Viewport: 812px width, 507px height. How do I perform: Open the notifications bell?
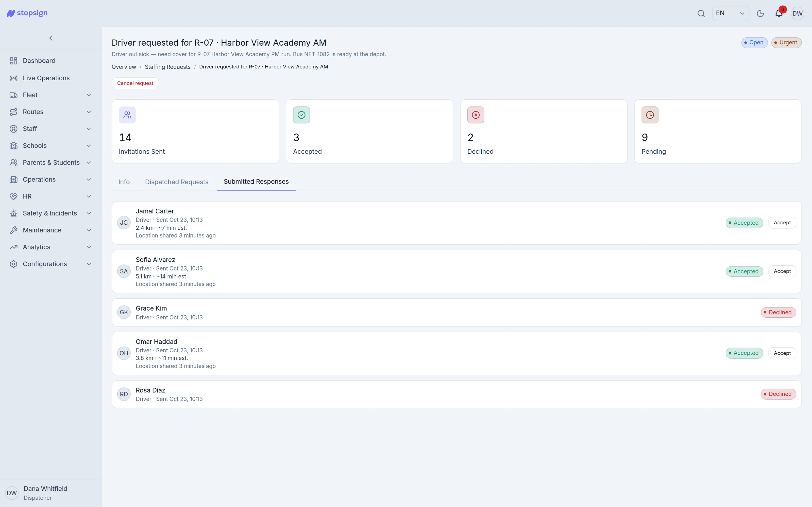click(779, 13)
